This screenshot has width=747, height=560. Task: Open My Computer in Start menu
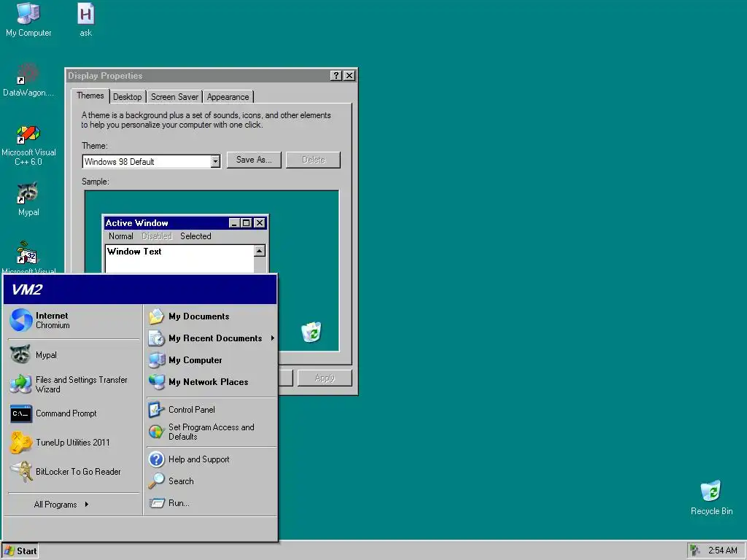212,360
